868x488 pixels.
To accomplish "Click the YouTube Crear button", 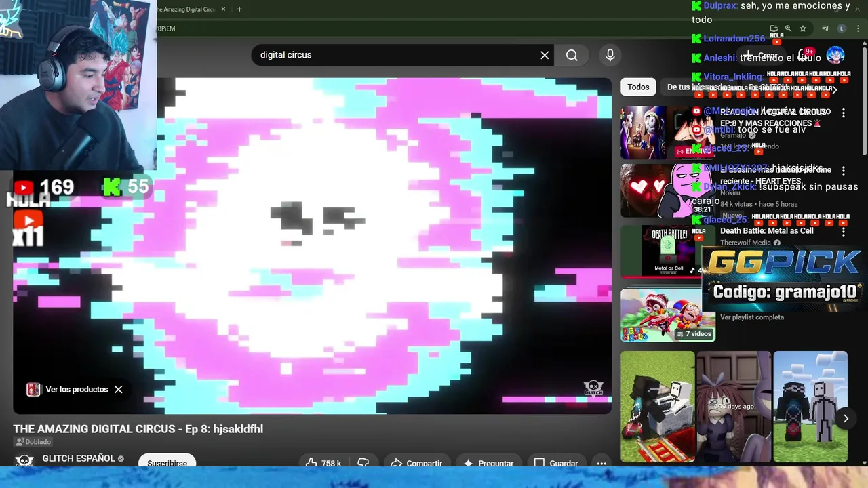I will 761,56.
